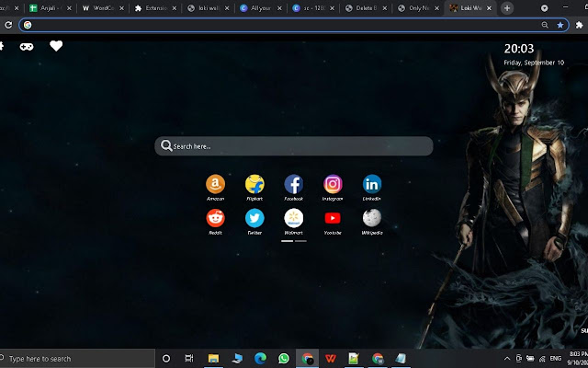Open the Wikipedia shortcut
Screen dimensions: 588x368
(x=372, y=218)
